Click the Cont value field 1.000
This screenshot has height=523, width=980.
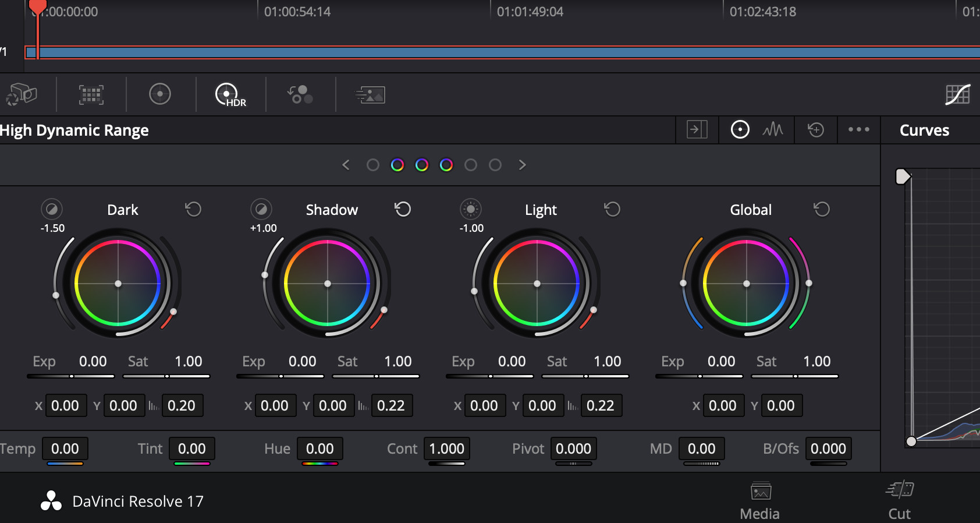(x=447, y=448)
